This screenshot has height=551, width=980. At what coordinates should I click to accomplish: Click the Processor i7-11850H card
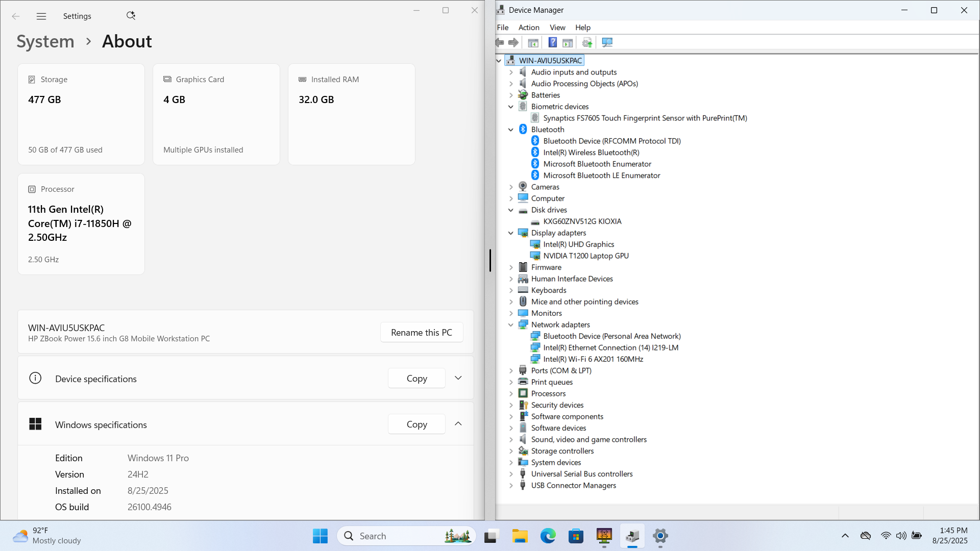81,224
